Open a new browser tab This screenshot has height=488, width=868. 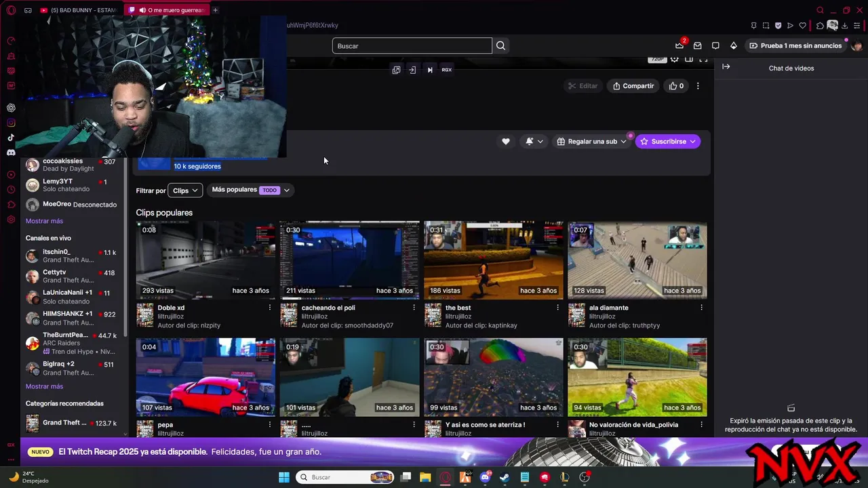point(216,10)
